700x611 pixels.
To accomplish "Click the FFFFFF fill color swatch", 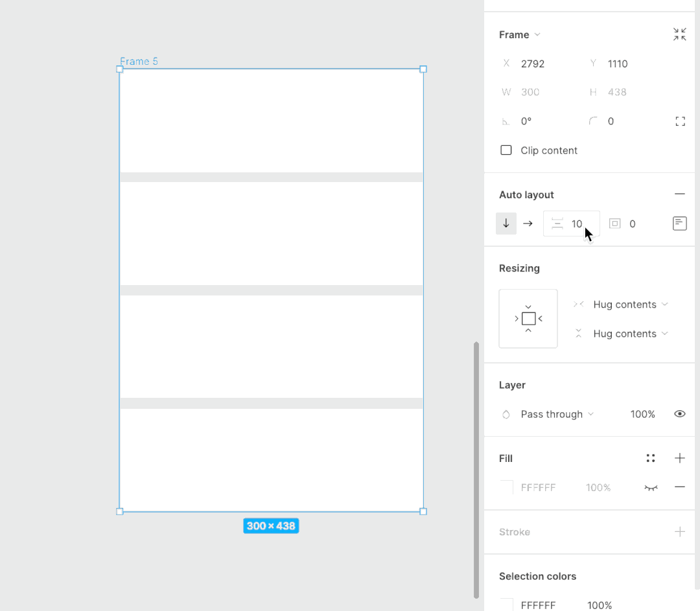I will 507,487.
